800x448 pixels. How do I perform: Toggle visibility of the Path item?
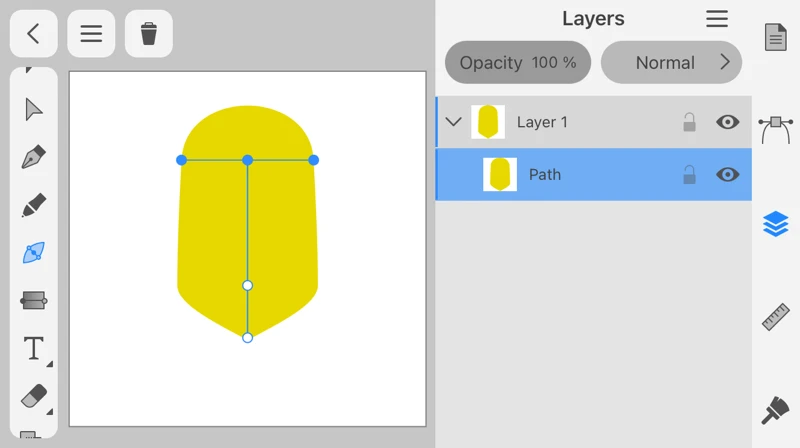727,174
